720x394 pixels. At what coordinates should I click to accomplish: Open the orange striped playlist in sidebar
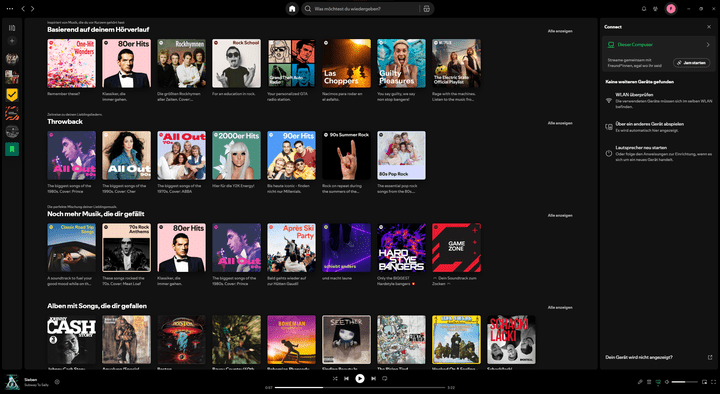pyautogui.click(x=12, y=113)
